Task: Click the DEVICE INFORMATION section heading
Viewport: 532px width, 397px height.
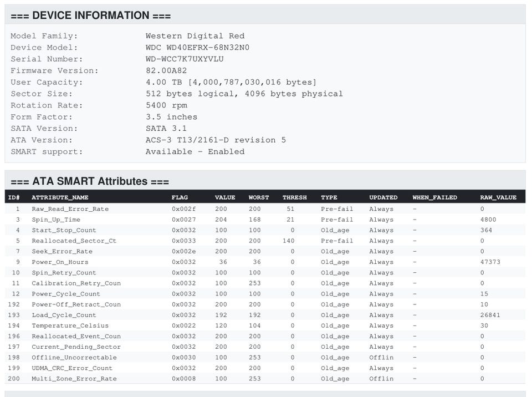Action: (x=90, y=16)
